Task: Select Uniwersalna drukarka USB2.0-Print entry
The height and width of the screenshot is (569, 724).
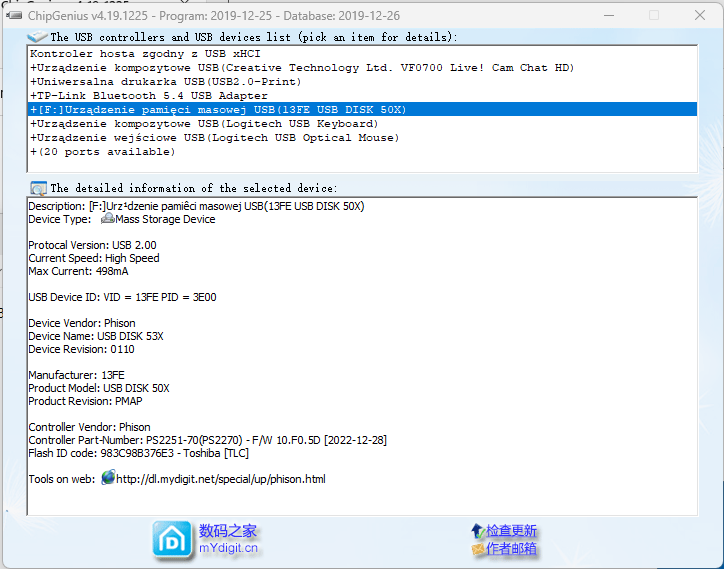Action: click(x=362, y=82)
